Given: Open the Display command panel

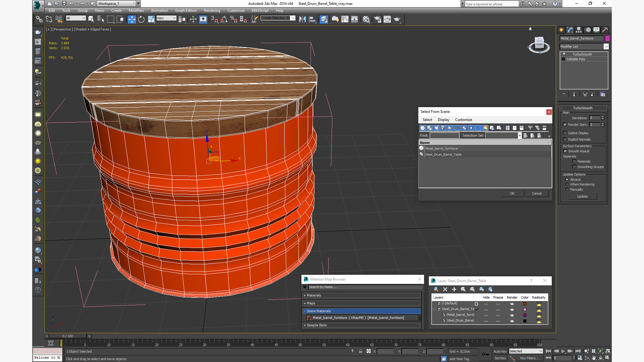Looking at the screenshot, I should (596, 30).
